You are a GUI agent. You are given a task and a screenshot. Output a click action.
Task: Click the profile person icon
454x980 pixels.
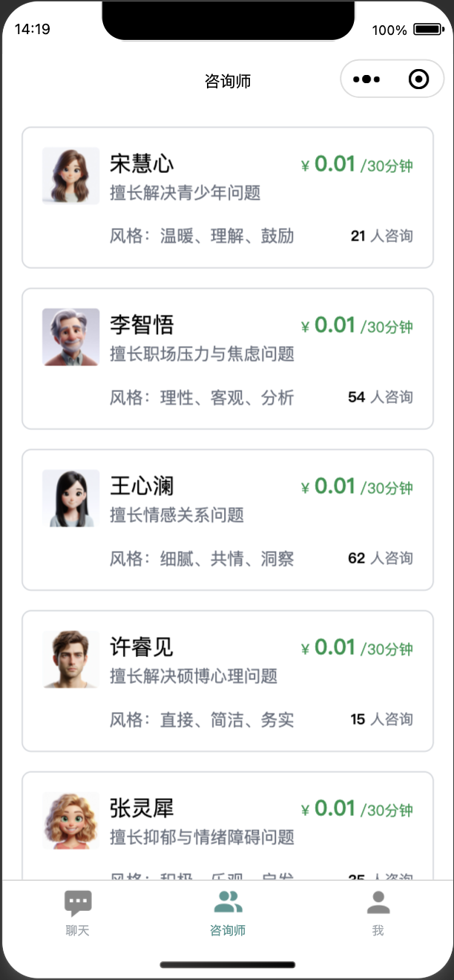coord(378,903)
